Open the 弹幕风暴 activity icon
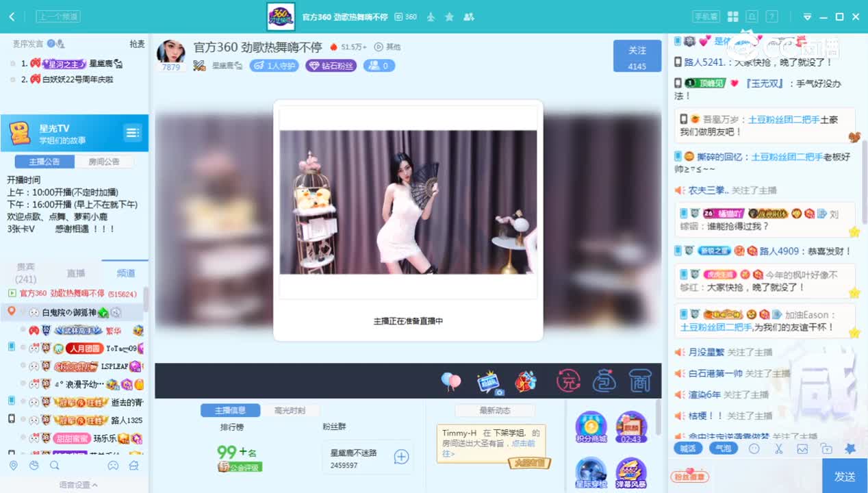This screenshot has width=868, height=493. 631,474
